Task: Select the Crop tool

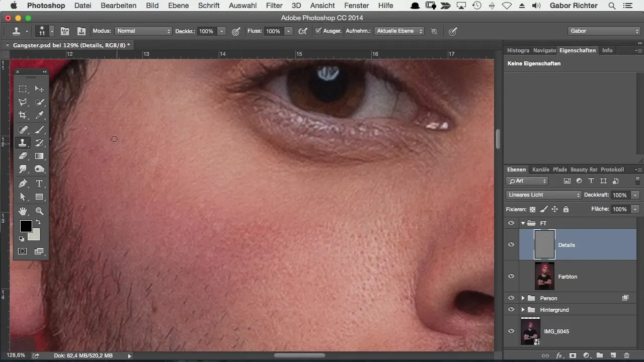Action: pyautogui.click(x=23, y=115)
